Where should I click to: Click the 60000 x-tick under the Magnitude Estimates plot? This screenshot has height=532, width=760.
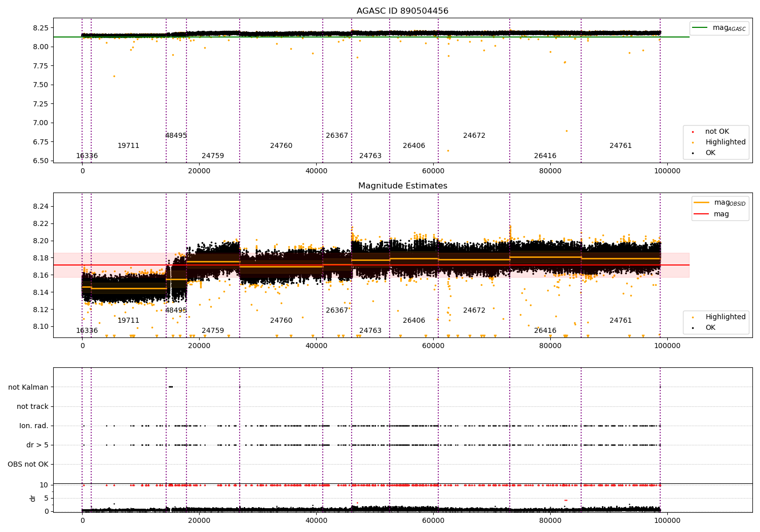[433, 346]
